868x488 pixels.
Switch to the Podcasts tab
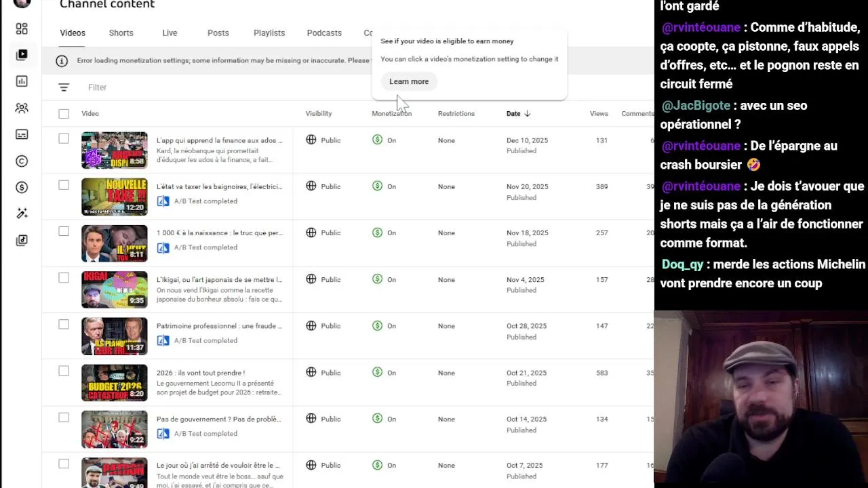[x=324, y=33]
